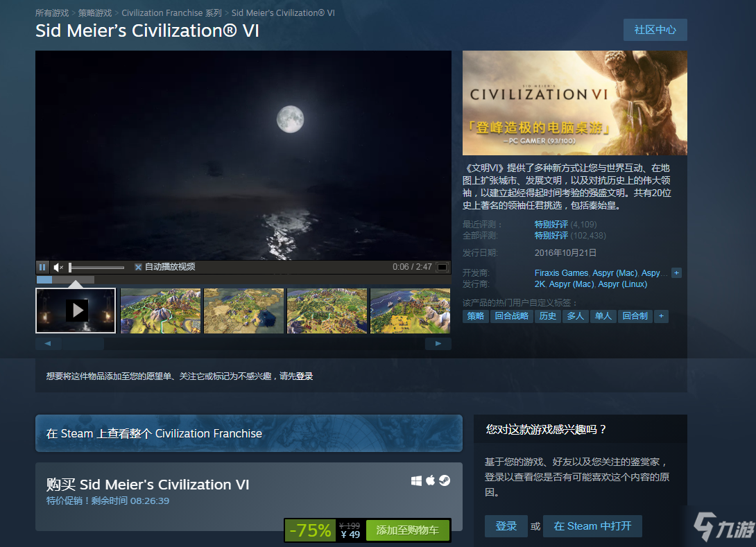Viewport: 756px width, 547px height.
Task: Go to 策略游戏 breadcrumb
Action: 95,13
